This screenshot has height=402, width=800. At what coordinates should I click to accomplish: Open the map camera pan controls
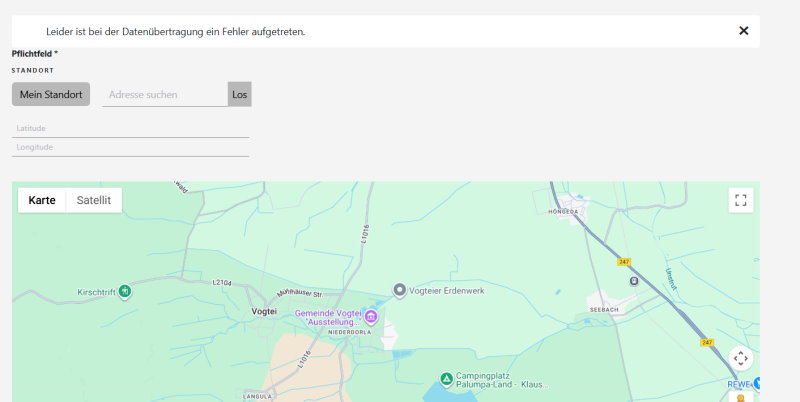741,358
